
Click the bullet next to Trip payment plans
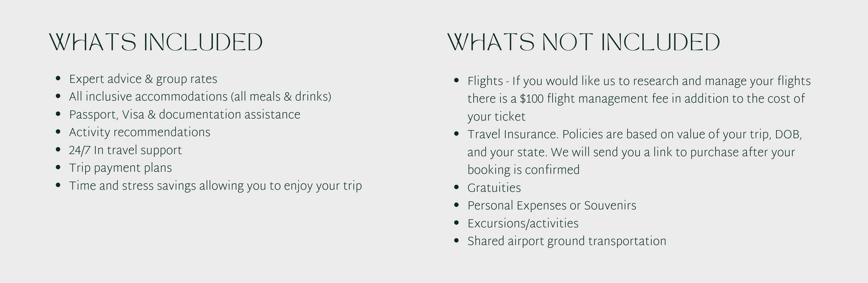pos(58,167)
